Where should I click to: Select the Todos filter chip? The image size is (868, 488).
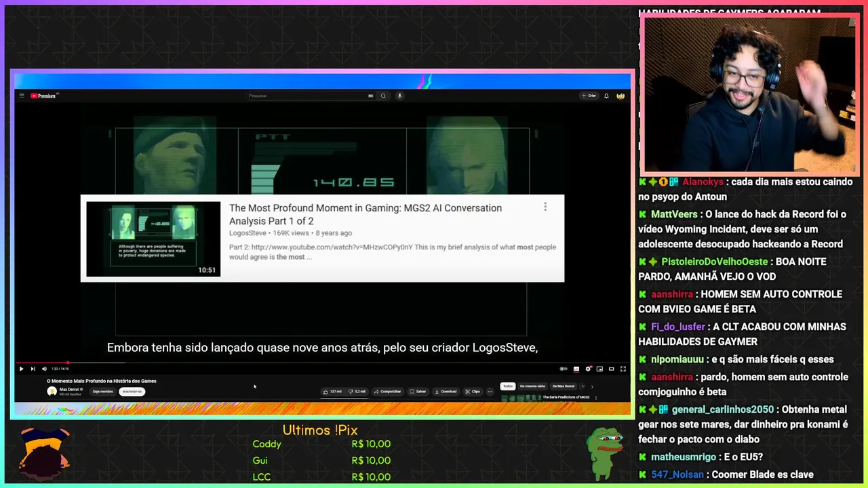(x=507, y=386)
